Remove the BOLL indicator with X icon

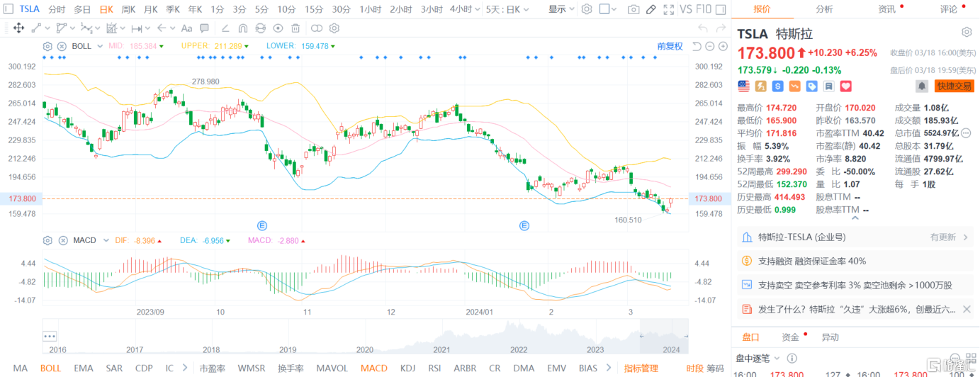62,46
